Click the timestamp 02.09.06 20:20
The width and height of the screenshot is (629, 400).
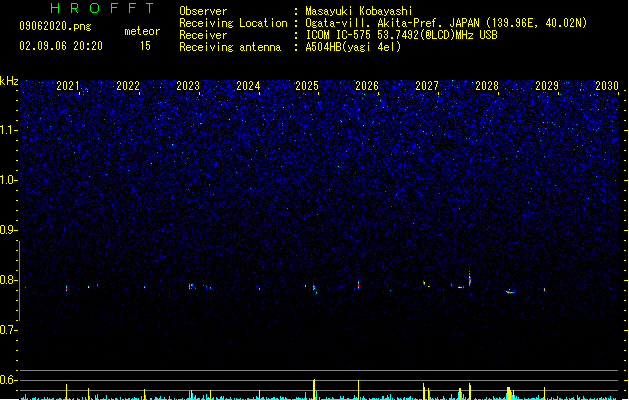click(61, 46)
